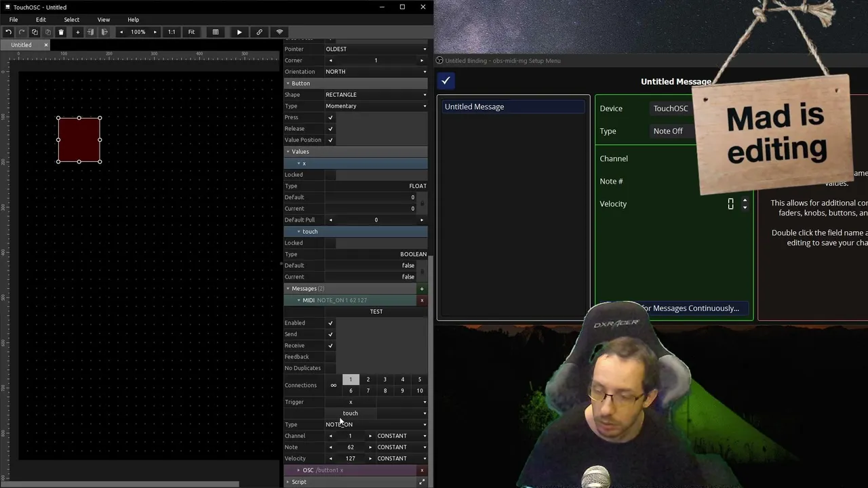Confirm with checkmark in obs-midi-mg window

(446, 81)
